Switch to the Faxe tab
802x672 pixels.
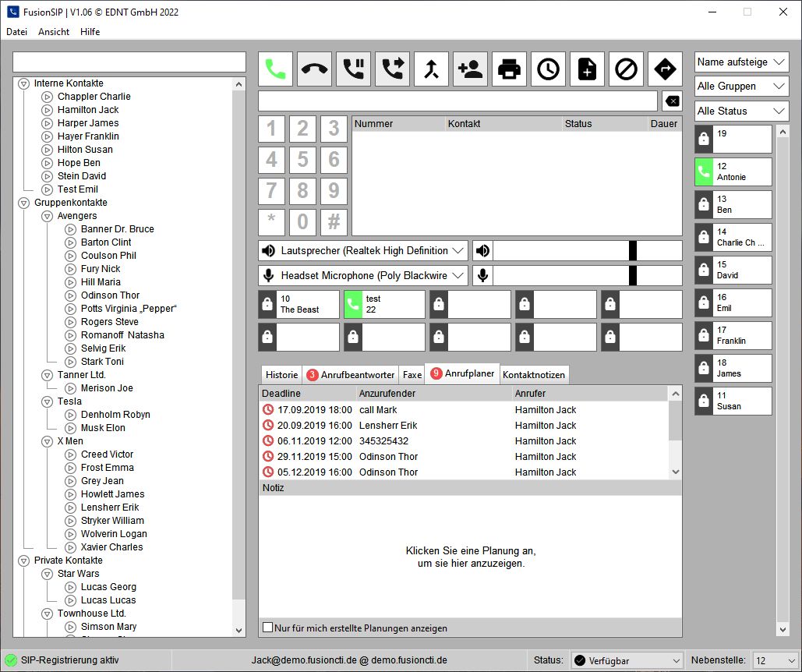tap(412, 375)
